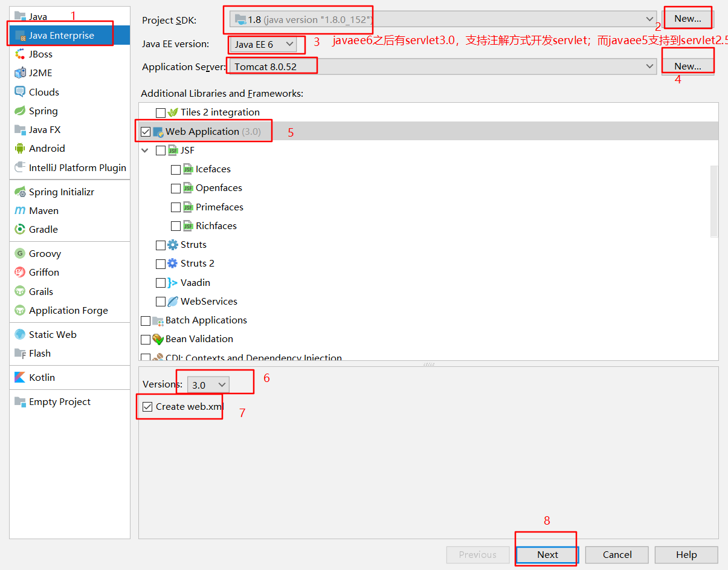Click the Struts 2 gear icon
The width and height of the screenshot is (728, 570).
[x=173, y=264]
